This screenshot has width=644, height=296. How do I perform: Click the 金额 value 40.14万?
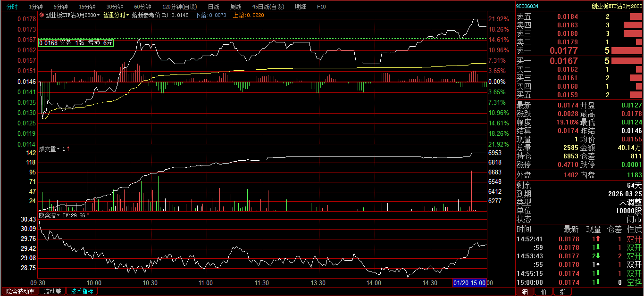click(x=630, y=148)
